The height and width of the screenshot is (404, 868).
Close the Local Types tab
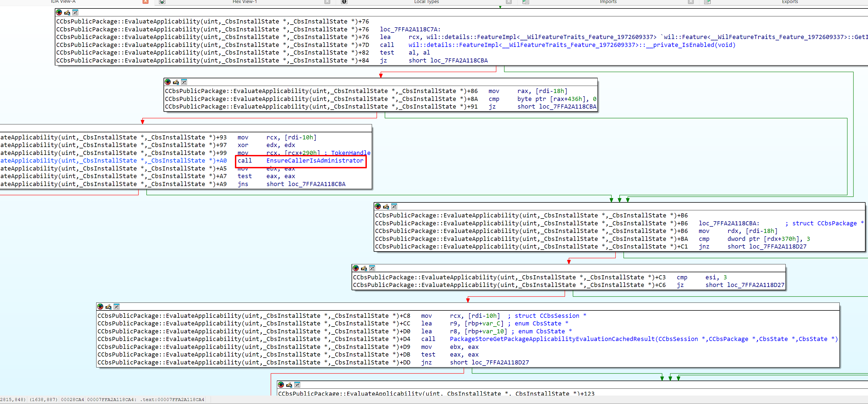[509, 2]
